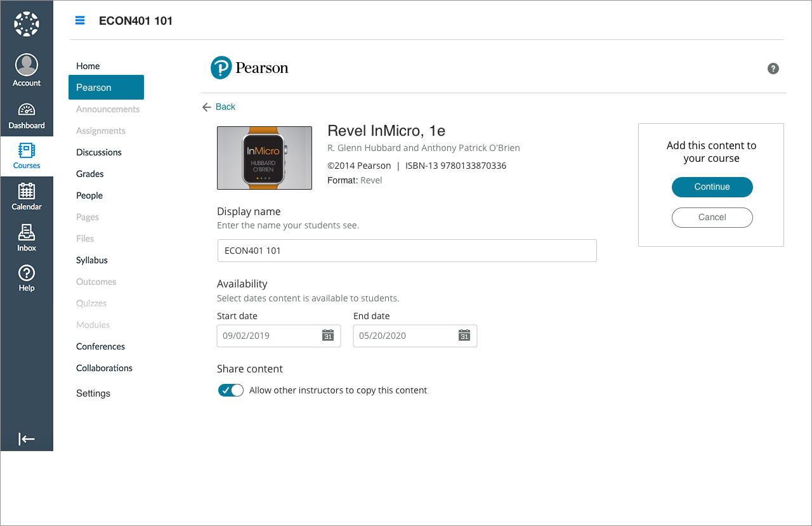Image resolution: width=812 pixels, height=526 pixels.
Task: Open Grades in course menu
Action: (x=90, y=174)
